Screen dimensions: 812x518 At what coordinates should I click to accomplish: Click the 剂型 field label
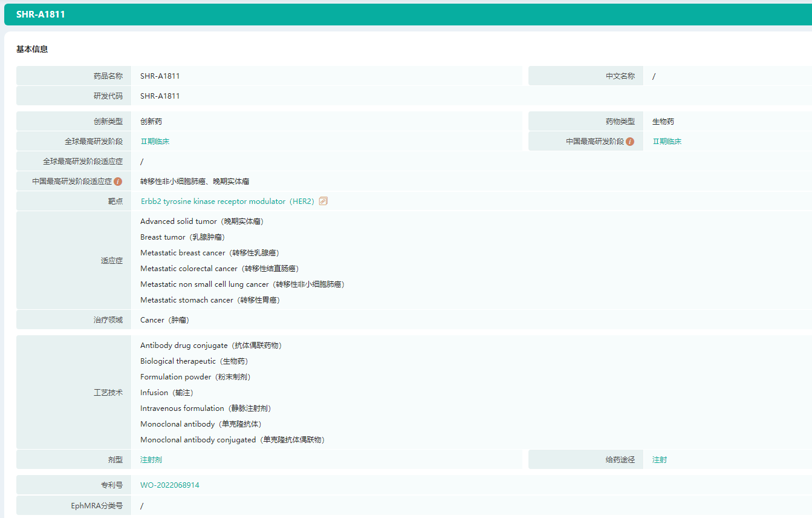pos(115,460)
